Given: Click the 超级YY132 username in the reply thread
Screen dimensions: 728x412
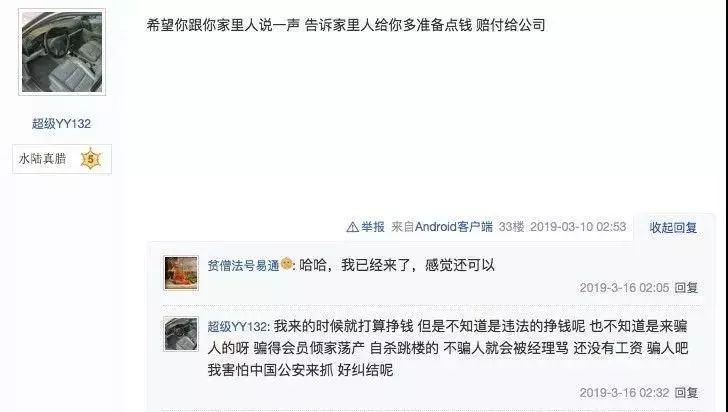Looking at the screenshot, I should pyautogui.click(x=237, y=327).
